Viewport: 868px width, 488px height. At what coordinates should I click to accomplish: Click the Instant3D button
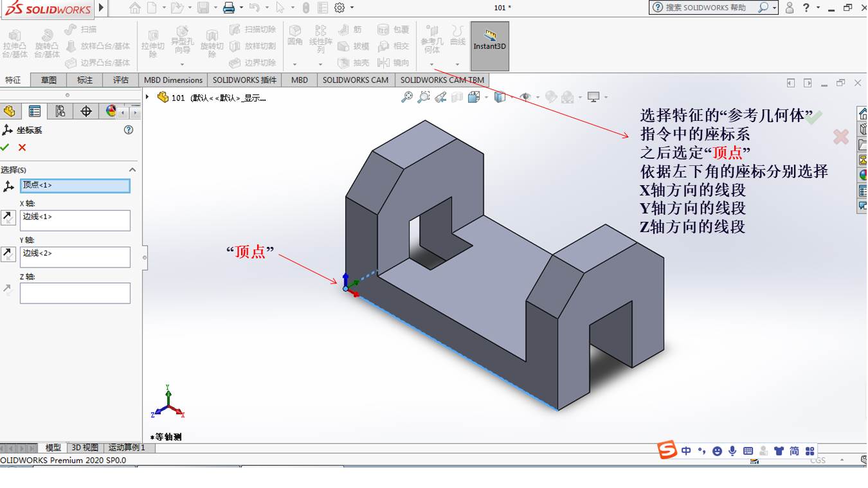[x=490, y=46]
